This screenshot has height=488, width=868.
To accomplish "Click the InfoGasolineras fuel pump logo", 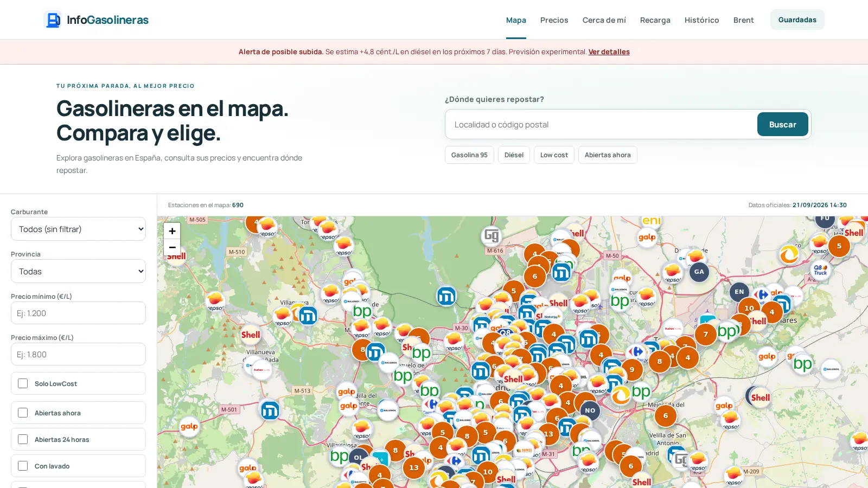I will tap(53, 20).
